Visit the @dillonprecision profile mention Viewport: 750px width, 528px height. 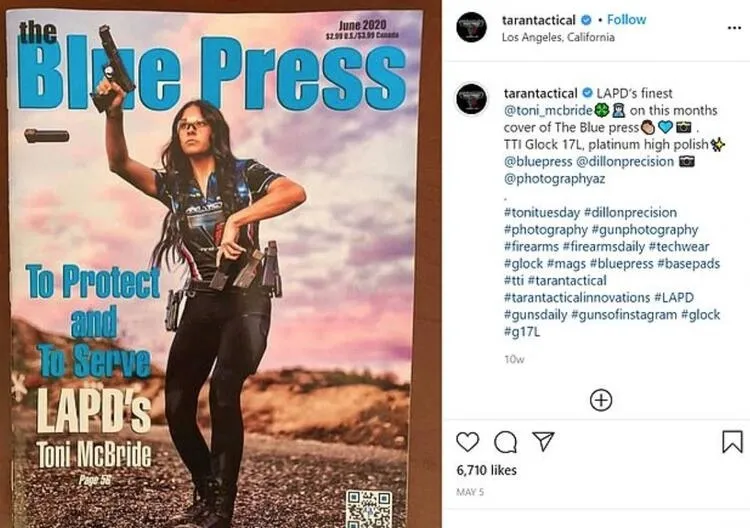(x=625, y=162)
